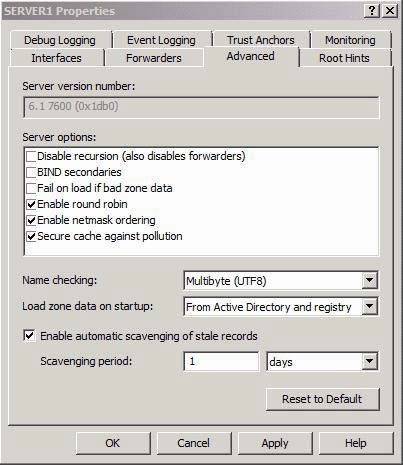Select the Root Hints tab
This screenshot has height=465, width=403.
pyautogui.click(x=344, y=58)
